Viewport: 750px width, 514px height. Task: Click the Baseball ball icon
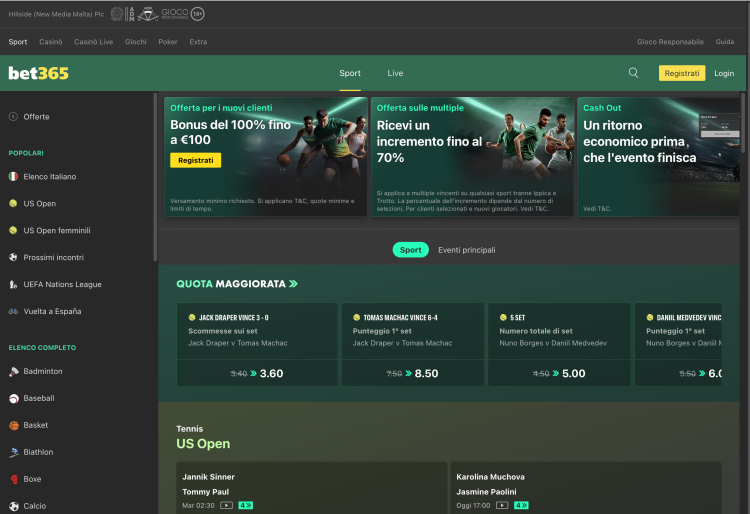14,398
